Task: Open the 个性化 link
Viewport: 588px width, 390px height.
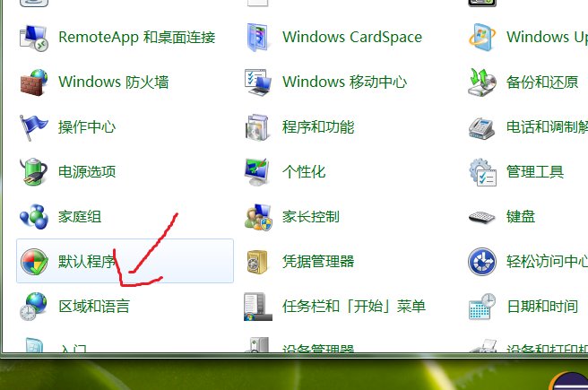Action: (x=304, y=171)
